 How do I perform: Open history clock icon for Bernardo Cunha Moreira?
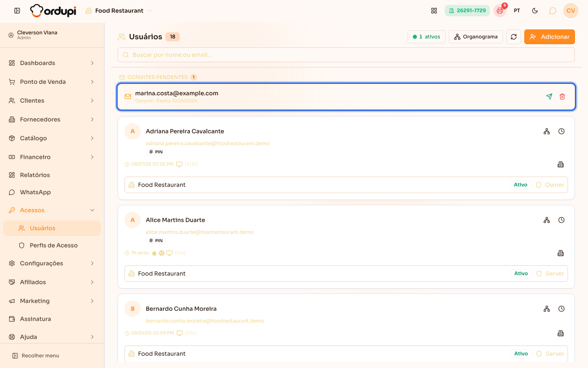coord(561,309)
